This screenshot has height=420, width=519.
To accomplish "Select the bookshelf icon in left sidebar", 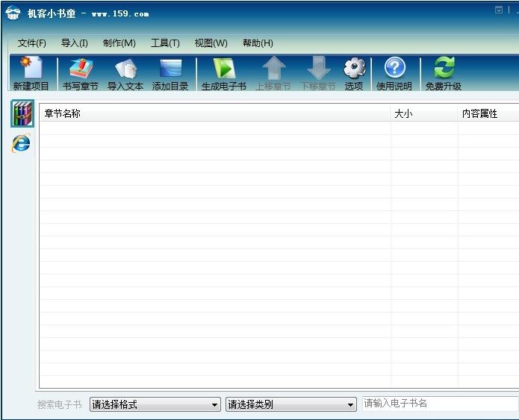I will pyautogui.click(x=22, y=114).
